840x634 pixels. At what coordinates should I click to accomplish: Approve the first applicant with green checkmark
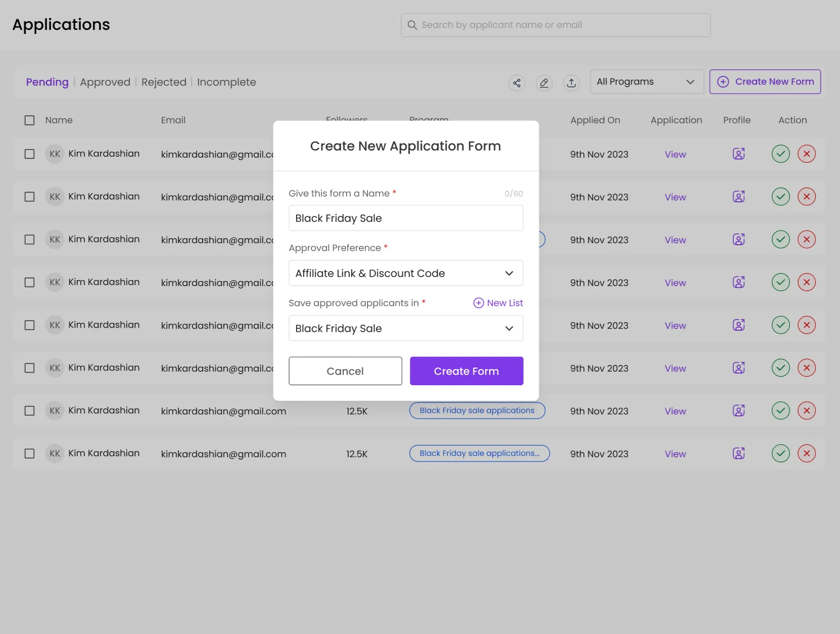pos(780,154)
